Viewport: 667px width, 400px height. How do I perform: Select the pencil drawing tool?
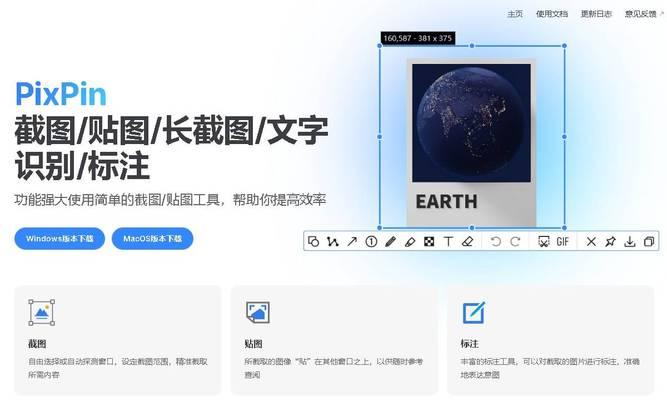click(391, 242)
